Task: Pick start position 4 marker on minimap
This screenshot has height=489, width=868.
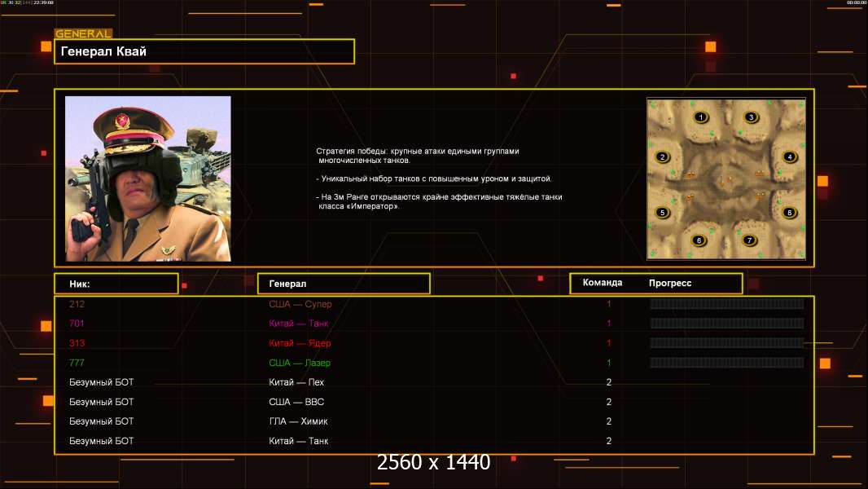Action: point(789,156)
